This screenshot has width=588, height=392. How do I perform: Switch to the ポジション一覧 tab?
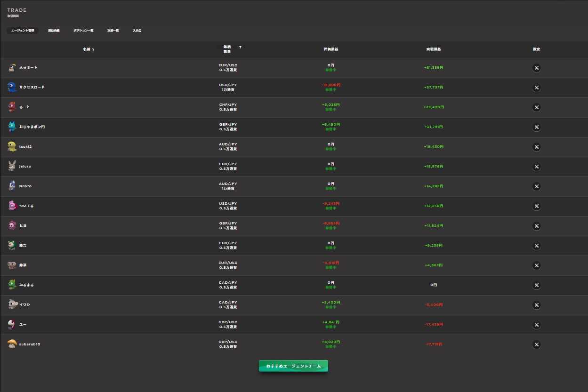click(x=83, y=31)
